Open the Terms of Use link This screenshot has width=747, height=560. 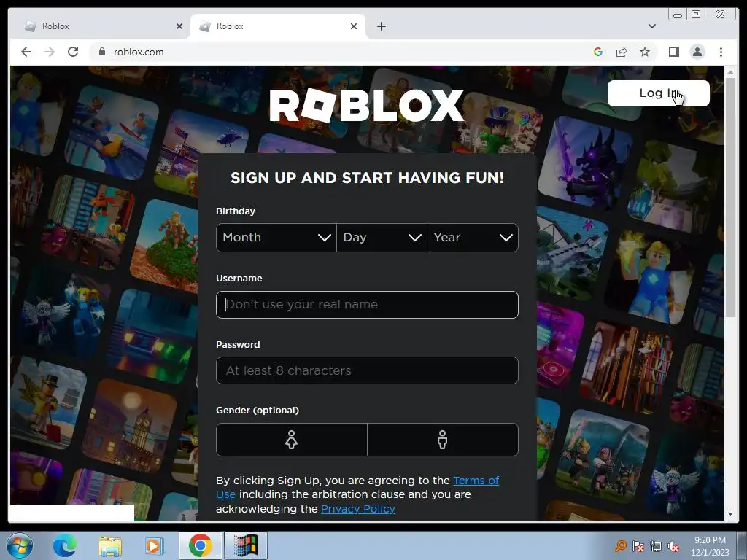click(x=476, y=481)
